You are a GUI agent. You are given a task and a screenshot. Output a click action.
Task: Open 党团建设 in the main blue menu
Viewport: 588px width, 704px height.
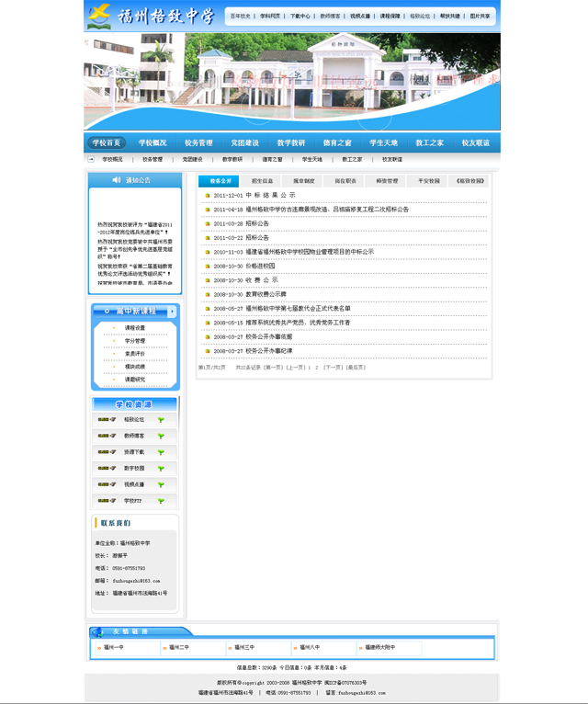[x=245, y=142]
